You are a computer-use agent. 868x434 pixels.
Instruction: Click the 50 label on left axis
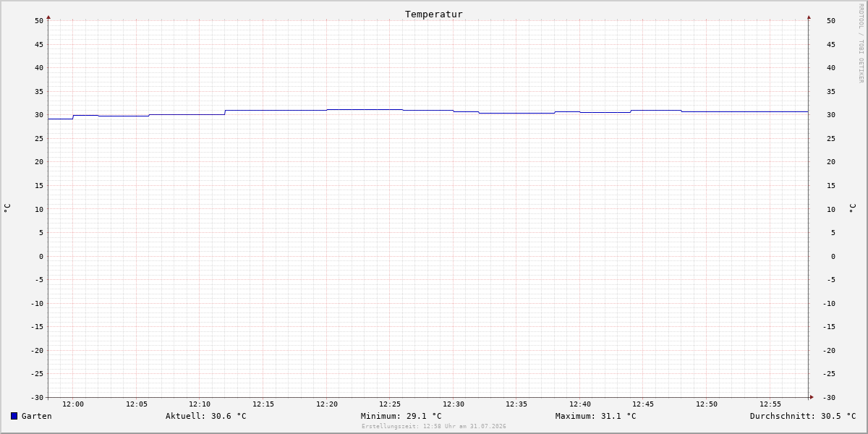(39, 20)
